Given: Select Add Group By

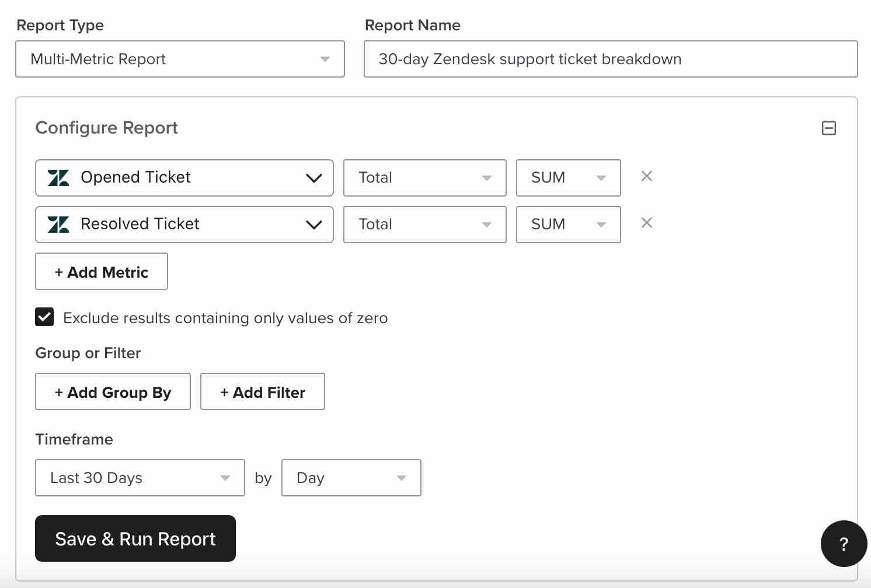Looking at the screenshot, I should 113,391.
